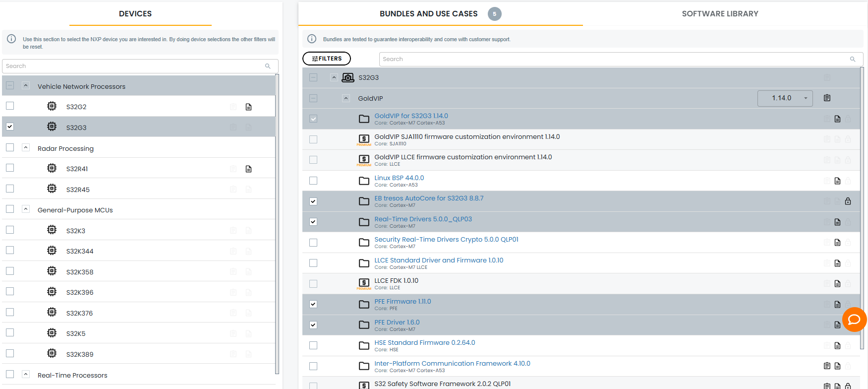Open LLCE Standard Driver and Firmware 1.0.10 link
The image size is (868, 389).
pos(439,260)
